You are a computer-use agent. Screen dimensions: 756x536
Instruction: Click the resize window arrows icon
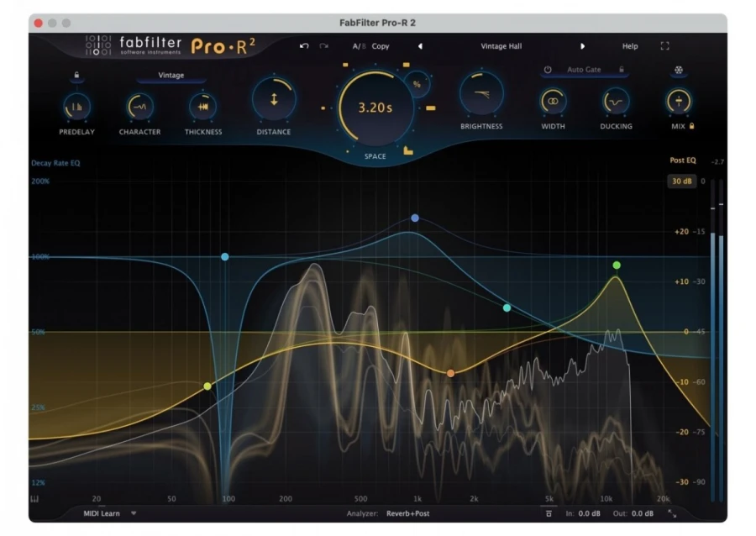[x=672, y=514]
